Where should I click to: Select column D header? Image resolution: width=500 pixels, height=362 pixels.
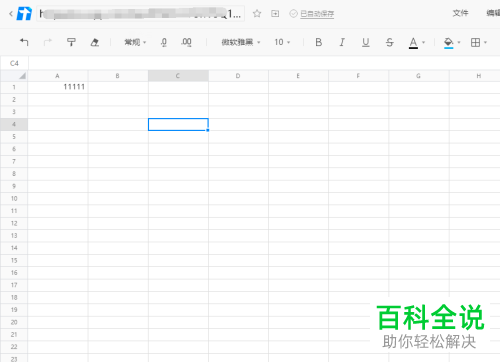[x=238, y=76]
